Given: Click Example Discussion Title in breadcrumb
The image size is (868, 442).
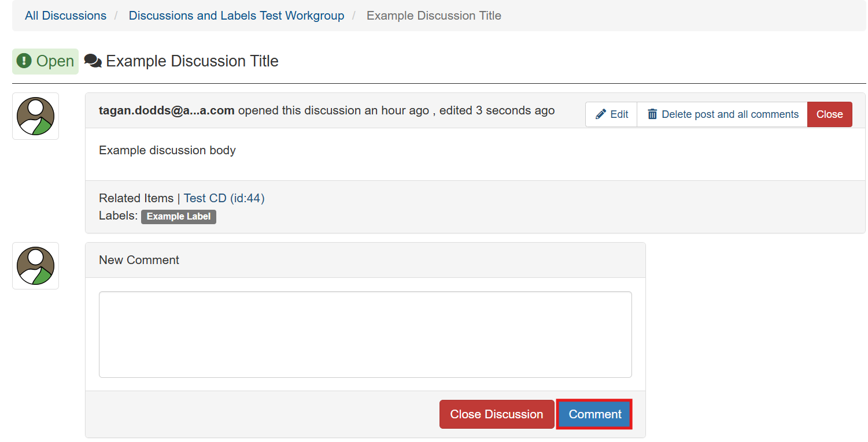Looking at the screenshot, I should (434, 16).
